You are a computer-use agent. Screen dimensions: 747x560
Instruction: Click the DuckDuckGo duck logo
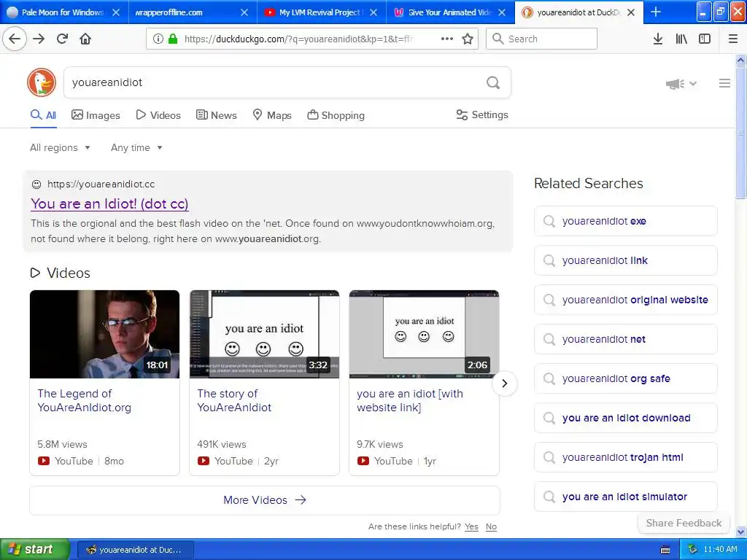42,82
